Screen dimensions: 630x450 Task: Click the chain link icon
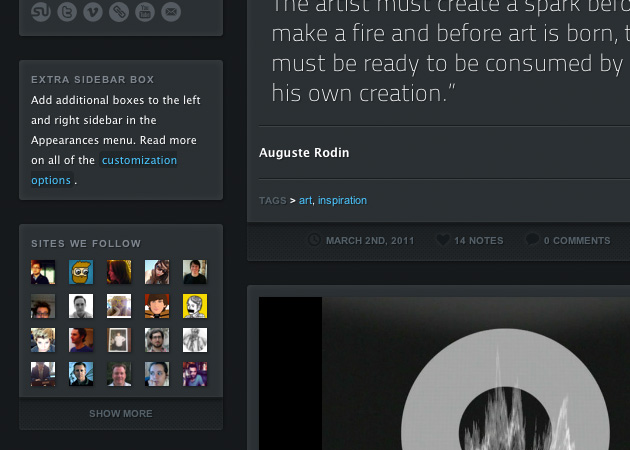(120, 12)
